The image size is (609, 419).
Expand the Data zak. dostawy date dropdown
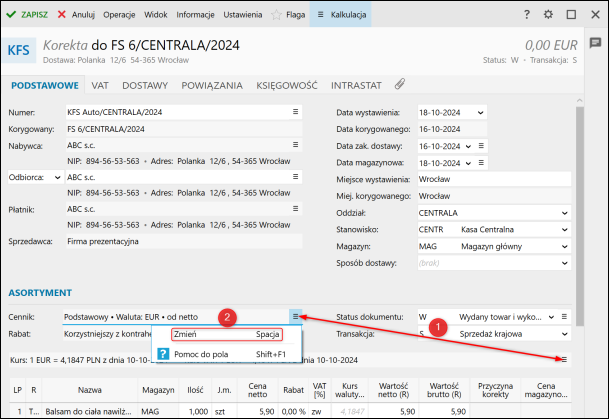pyautogui.click(x=468, y=146)
